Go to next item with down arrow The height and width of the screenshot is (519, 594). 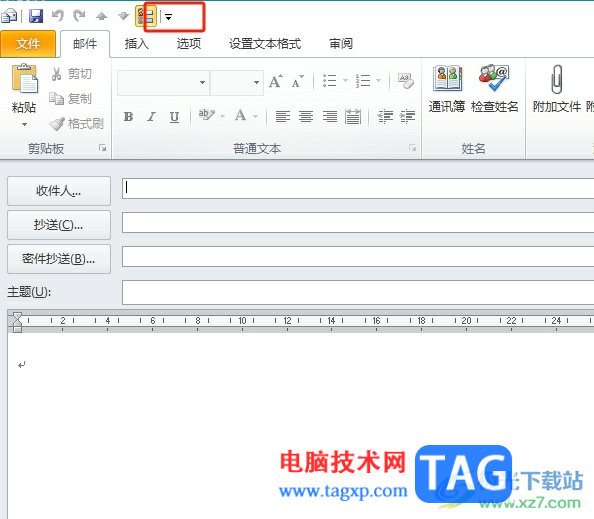click(123, 16)
